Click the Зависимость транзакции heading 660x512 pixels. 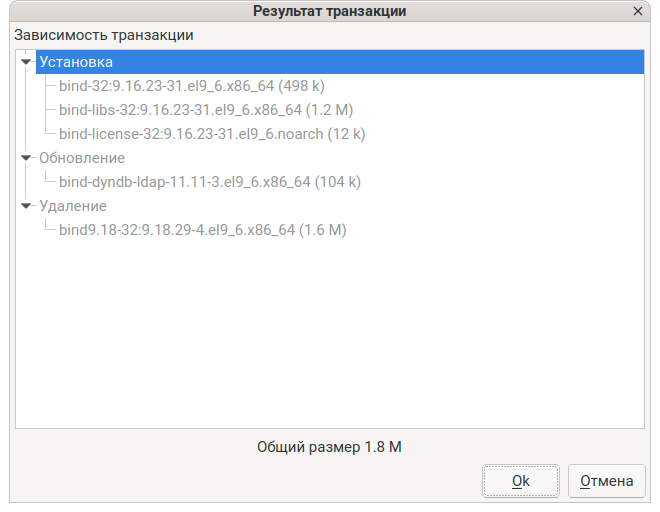pos(104,35)
